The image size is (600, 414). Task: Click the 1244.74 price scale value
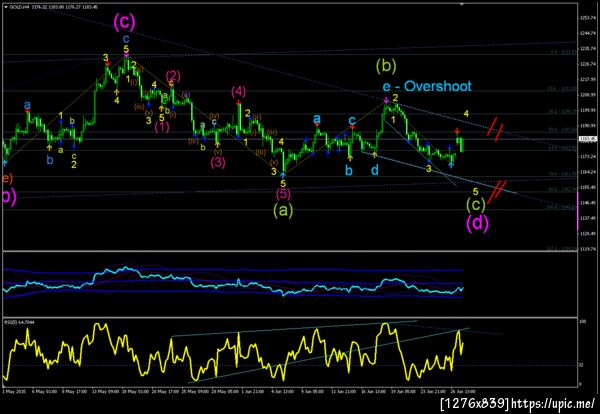pos(587,33)
